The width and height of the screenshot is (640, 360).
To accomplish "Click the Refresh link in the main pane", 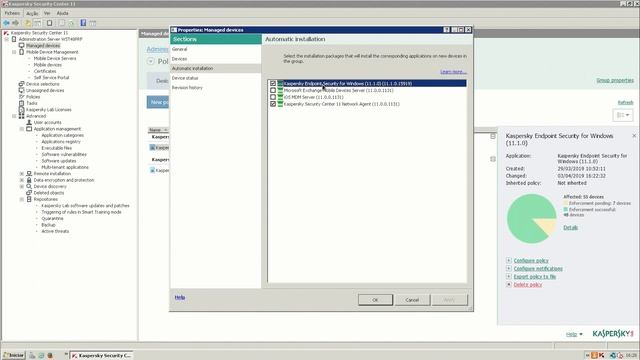I will click(x=625, y=102).
